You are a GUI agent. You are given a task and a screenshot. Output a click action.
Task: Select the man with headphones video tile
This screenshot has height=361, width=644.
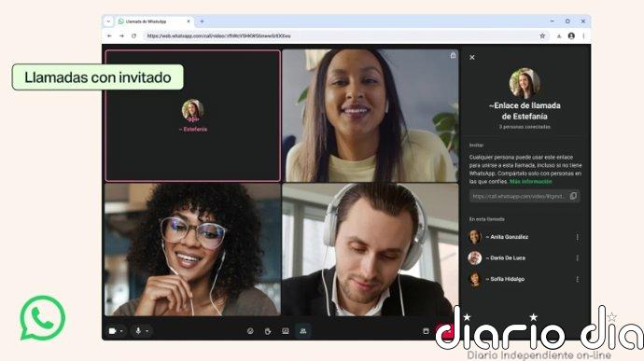click(x=370, y=249)
